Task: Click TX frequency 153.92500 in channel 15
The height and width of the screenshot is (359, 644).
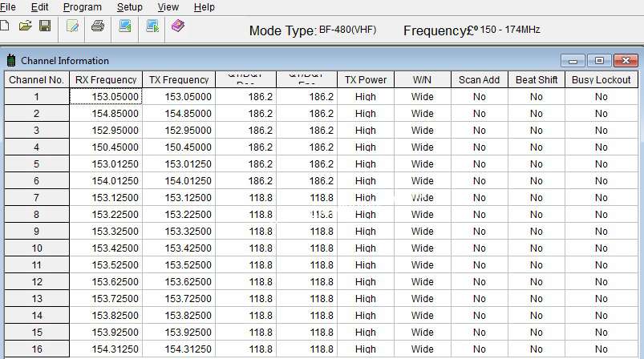Action: tap(179, 332)
